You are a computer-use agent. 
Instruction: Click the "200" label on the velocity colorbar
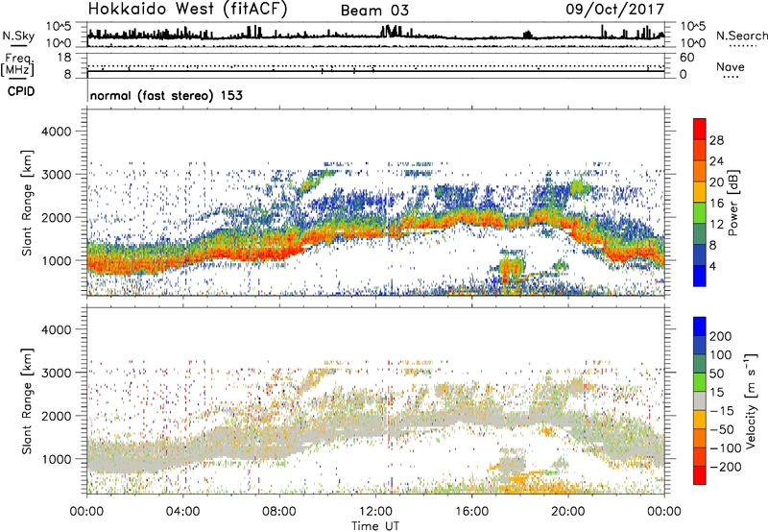pos(721,336)
